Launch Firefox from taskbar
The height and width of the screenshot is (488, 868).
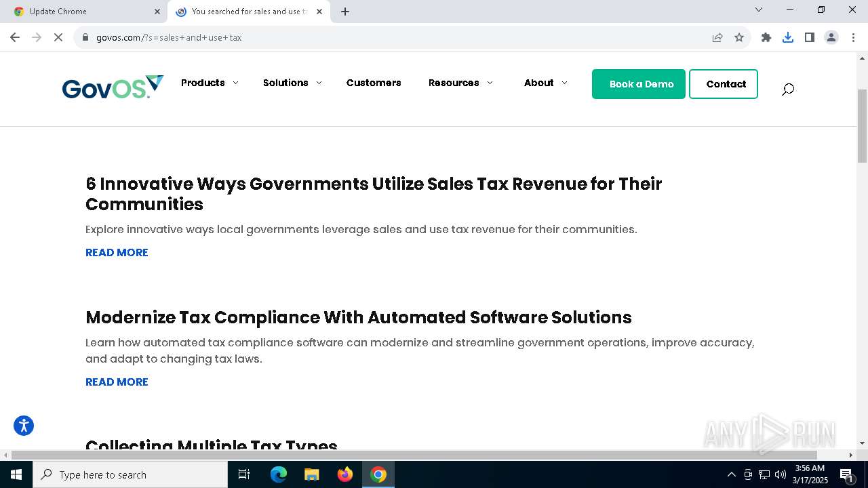345,474
